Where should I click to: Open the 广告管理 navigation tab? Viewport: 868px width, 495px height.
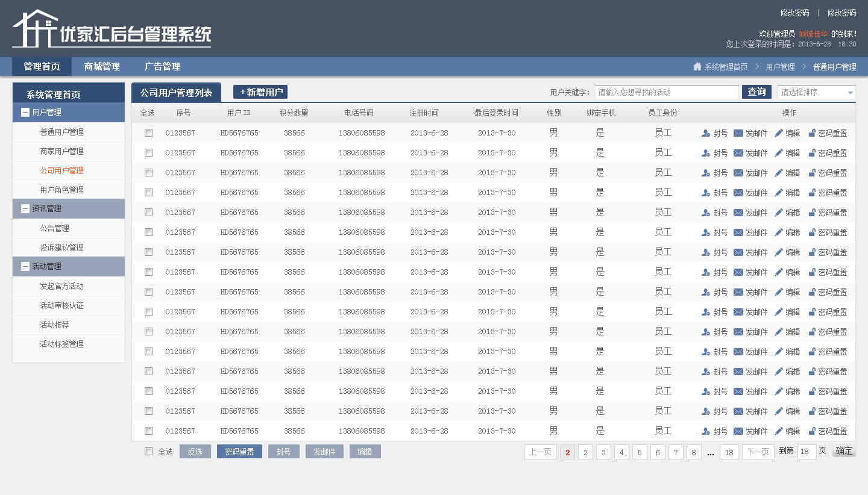[x=162, y=66]
